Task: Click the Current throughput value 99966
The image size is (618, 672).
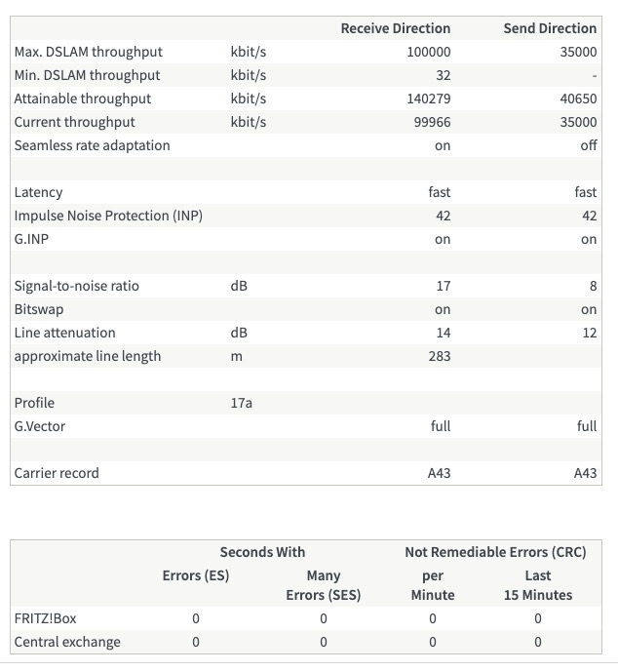Action: tap(432, 122)
